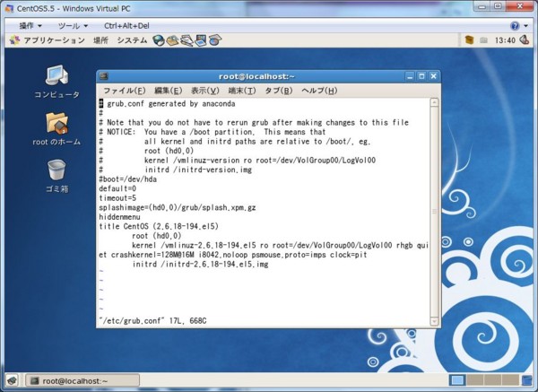Click terminal scrollbar up arrow
538x392 pixels.
click(434, 102)
